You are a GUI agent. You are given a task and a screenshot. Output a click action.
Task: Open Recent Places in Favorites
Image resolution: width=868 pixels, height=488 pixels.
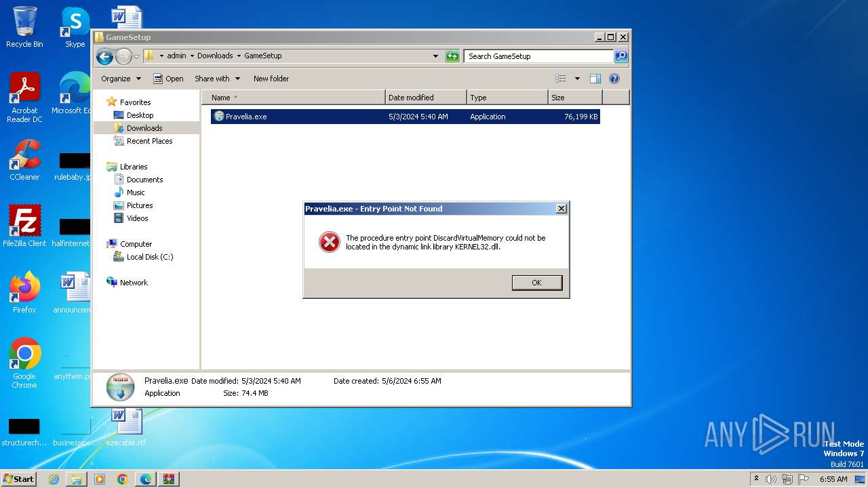click(149, 141)
